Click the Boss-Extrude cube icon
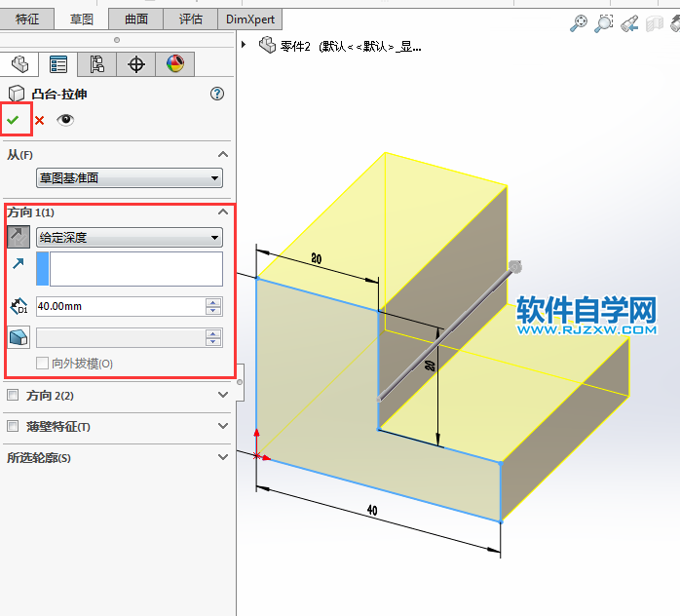The image size is (680, 616). [17, 94]
